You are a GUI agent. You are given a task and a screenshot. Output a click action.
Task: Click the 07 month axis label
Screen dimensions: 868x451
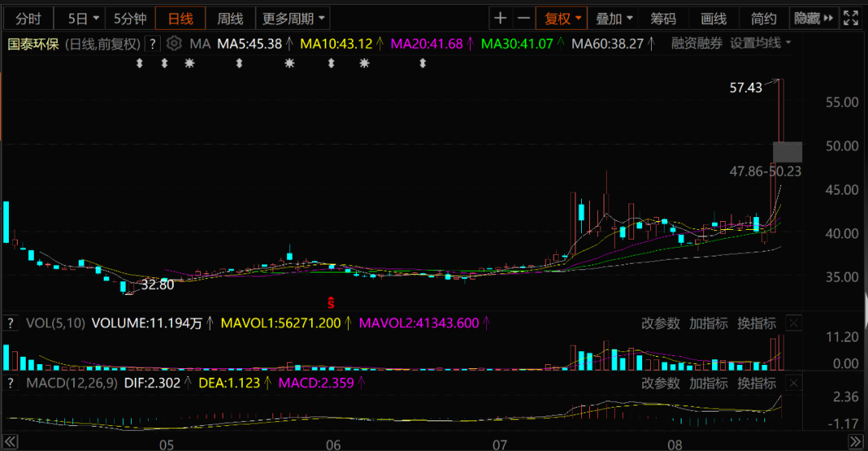point(500,445)
